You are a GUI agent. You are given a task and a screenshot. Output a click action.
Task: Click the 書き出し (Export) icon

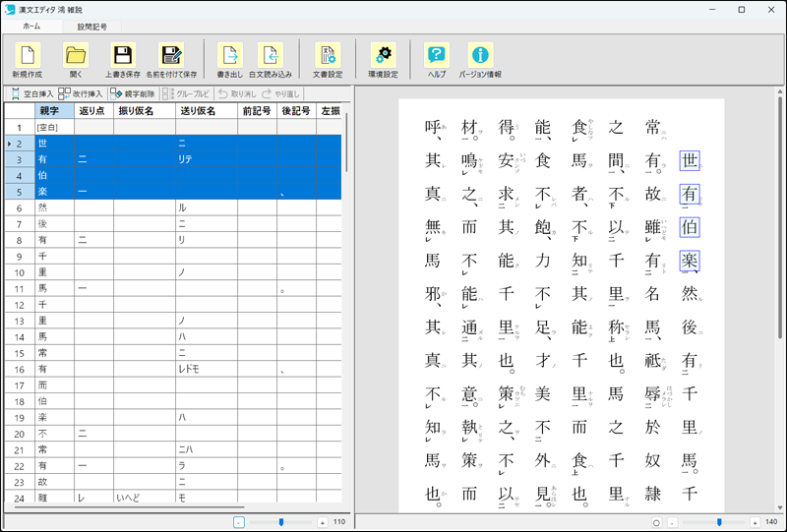[x=229, y=56]
